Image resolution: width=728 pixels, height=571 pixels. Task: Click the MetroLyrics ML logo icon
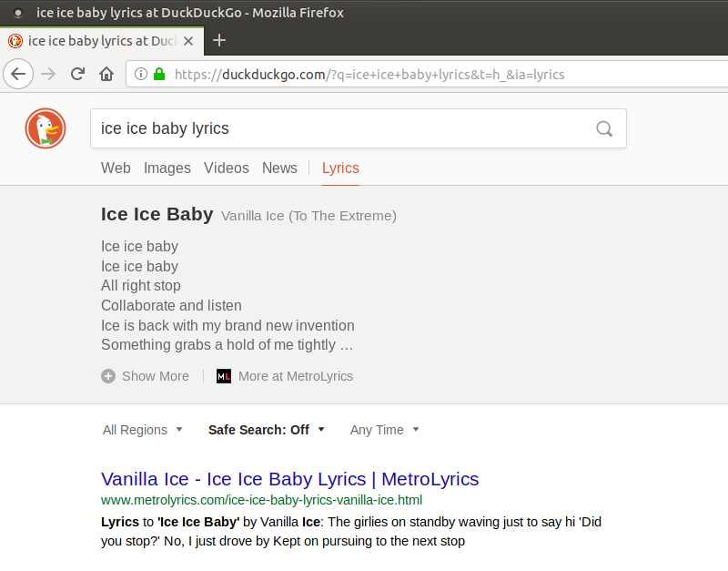pos(224,376)
